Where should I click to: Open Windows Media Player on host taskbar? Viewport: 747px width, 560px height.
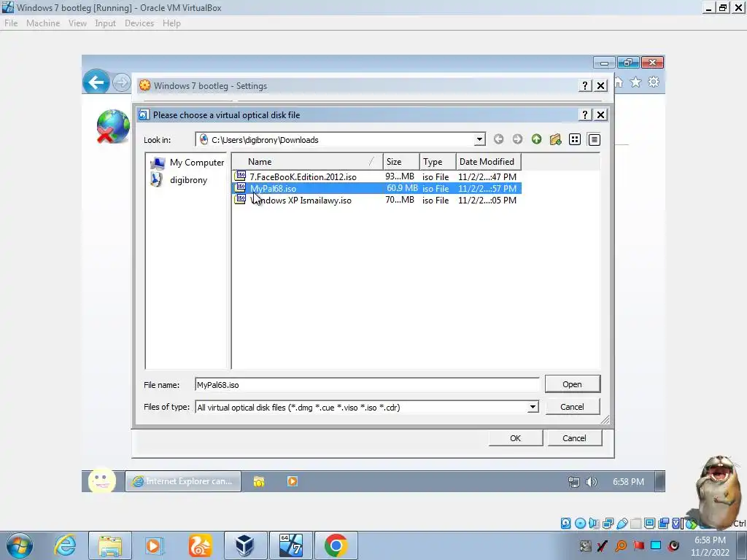[154, 545]
